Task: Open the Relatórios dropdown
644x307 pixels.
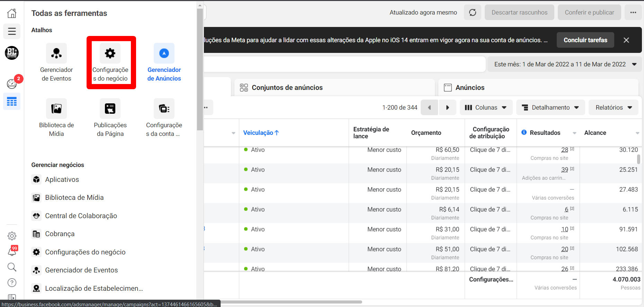Action: (614, 108)
